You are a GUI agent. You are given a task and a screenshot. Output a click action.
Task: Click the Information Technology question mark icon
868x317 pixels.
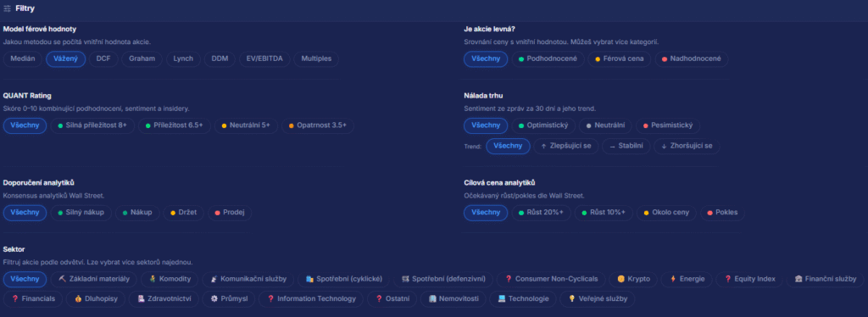[x=270, y=299]
